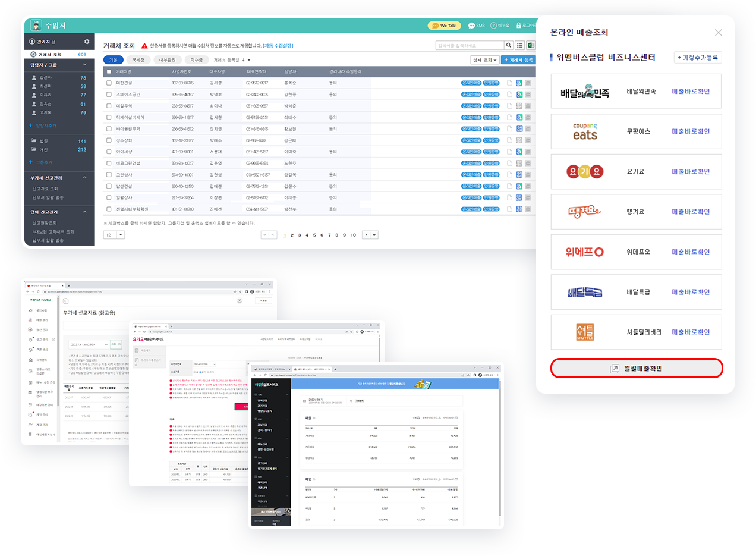Click the 거래처 등록 button
This screenshot has height=556, width=756.
[518, 60]
